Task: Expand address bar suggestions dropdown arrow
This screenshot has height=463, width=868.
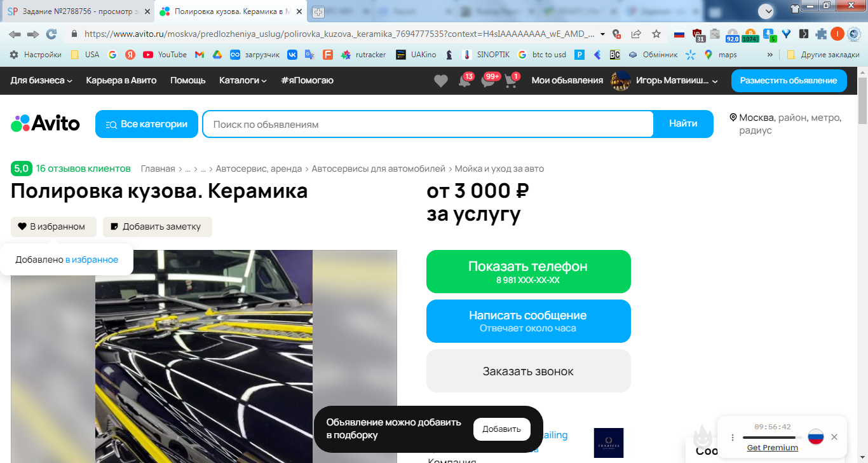Action: 602,34
